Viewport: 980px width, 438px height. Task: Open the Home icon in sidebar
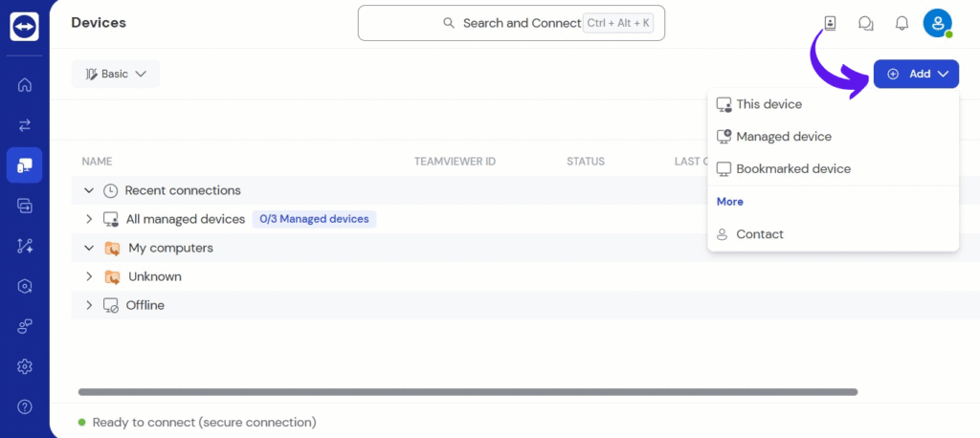pos(24,84)
